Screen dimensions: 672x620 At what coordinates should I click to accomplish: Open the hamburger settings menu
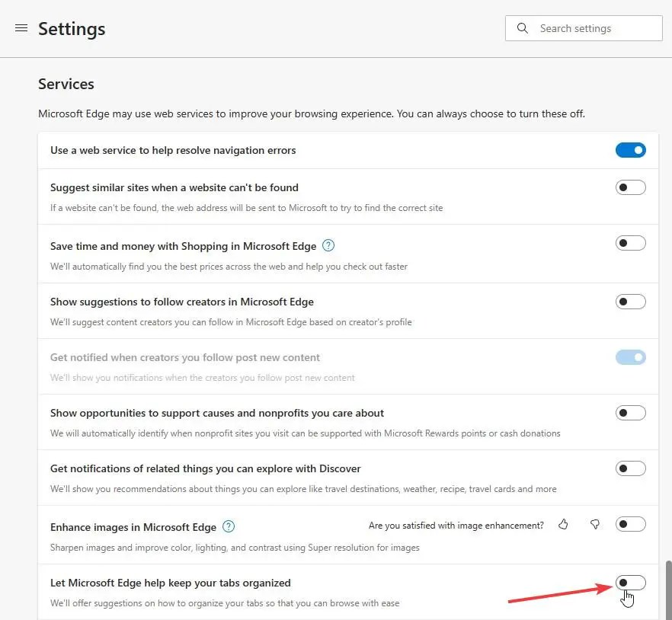(x=21, y=28)
